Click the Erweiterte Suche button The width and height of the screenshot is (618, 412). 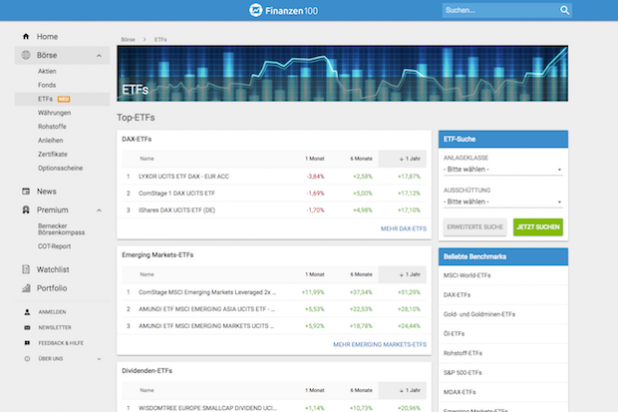tap(475, 227)
